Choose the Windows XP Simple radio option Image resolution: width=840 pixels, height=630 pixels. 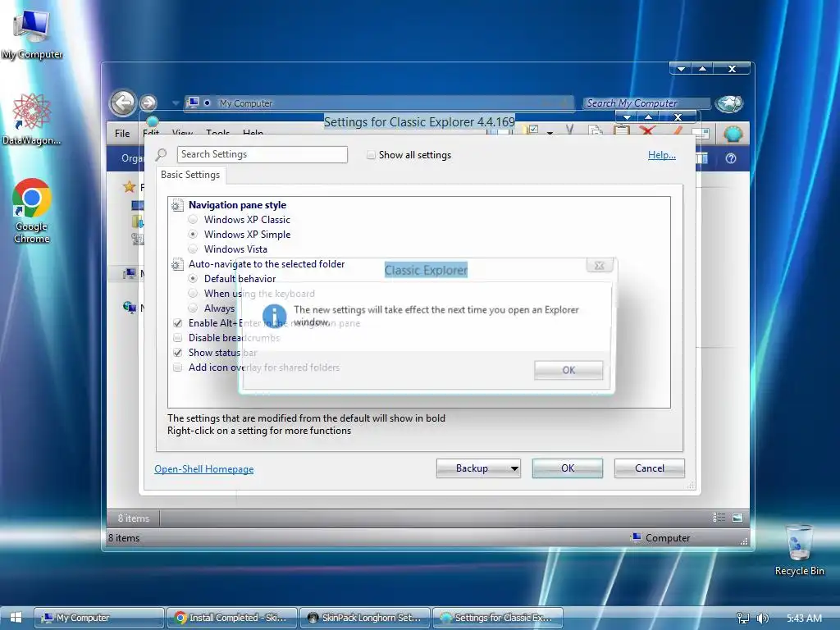click(193, 234)
